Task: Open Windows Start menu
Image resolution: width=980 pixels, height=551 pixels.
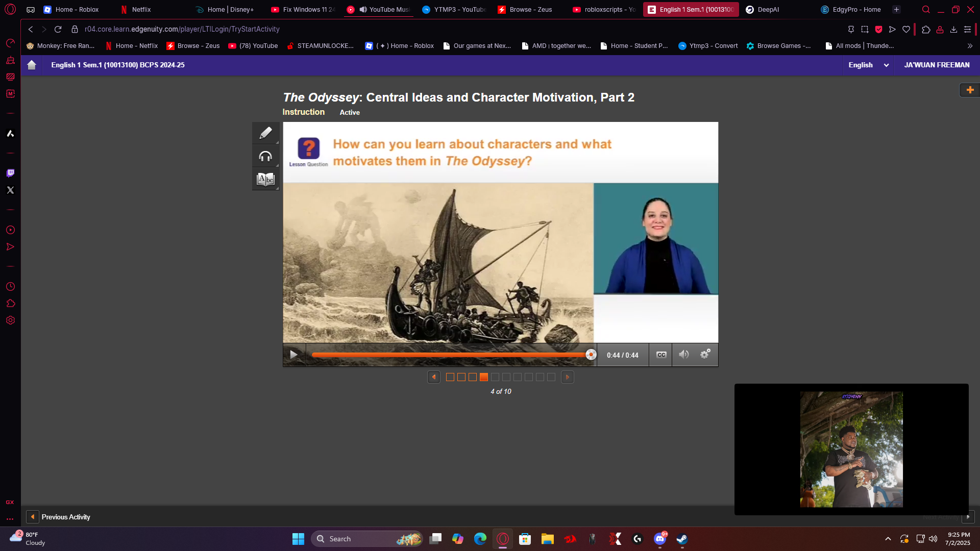Action: [x=298, y=539]
